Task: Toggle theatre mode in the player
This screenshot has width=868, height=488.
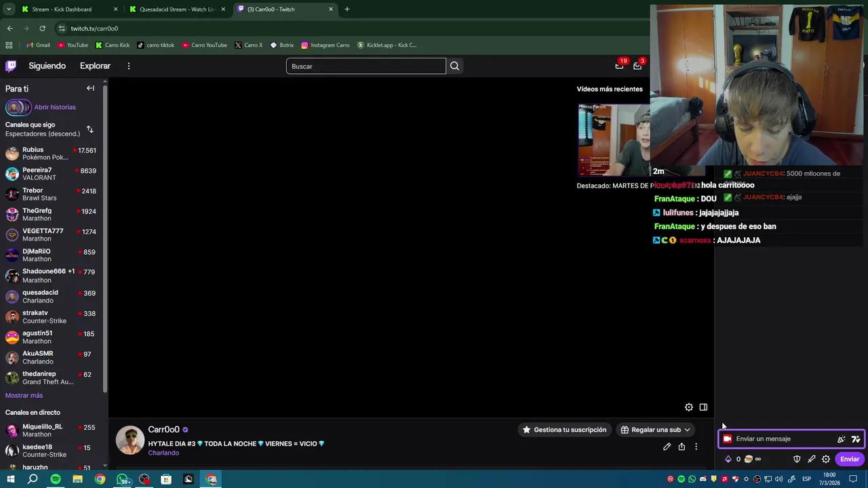Action: point(703,407)
